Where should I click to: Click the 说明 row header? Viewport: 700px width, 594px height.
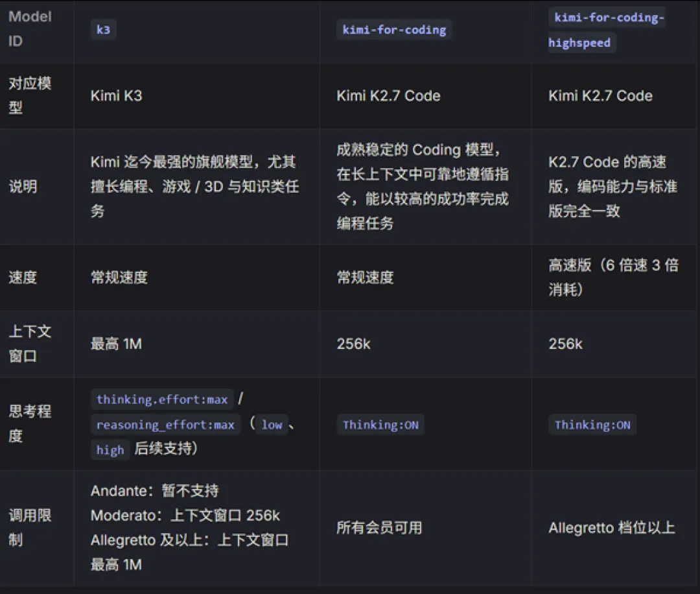(23, 186)
